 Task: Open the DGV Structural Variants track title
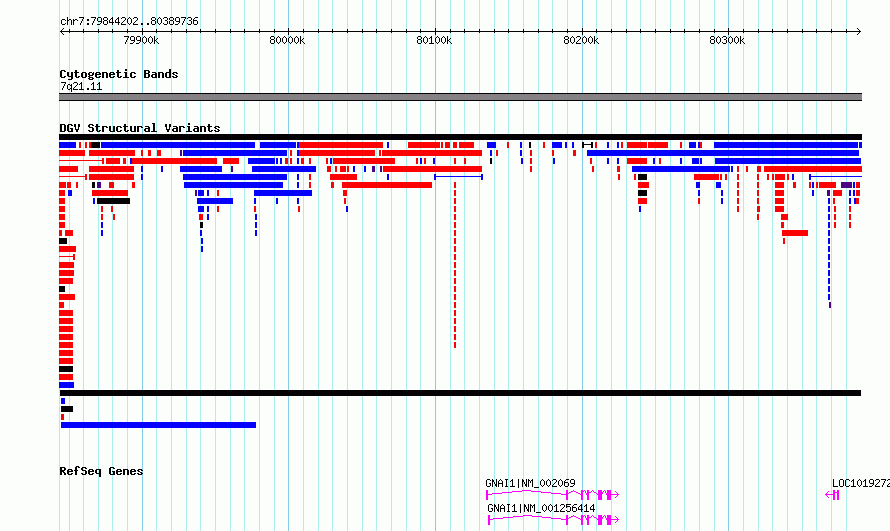140,128
